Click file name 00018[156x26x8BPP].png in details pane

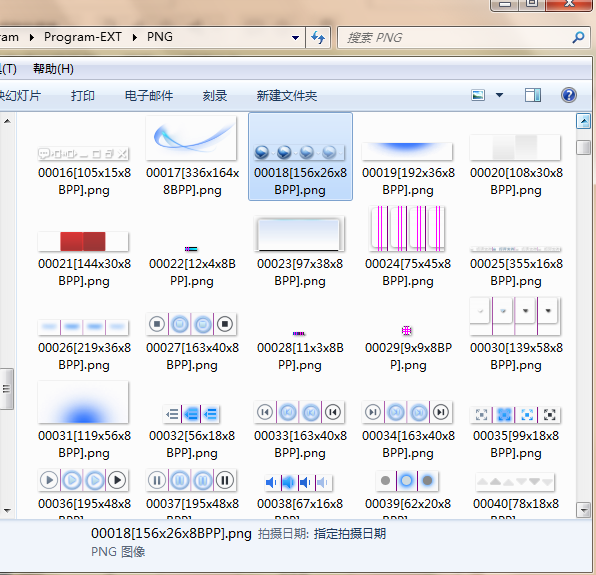[x=171, y=534]
